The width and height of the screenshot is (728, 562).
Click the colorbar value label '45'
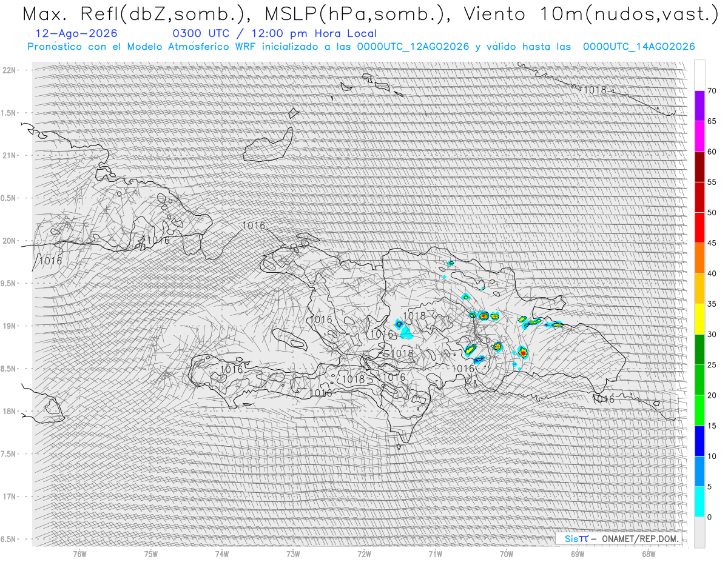[x=712, y=243]
